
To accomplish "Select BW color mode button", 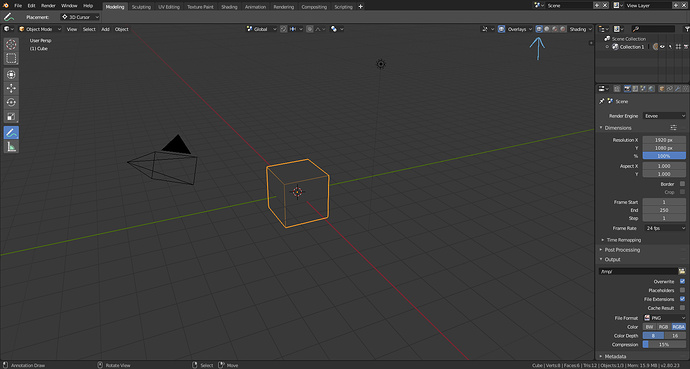I will 650,327.
